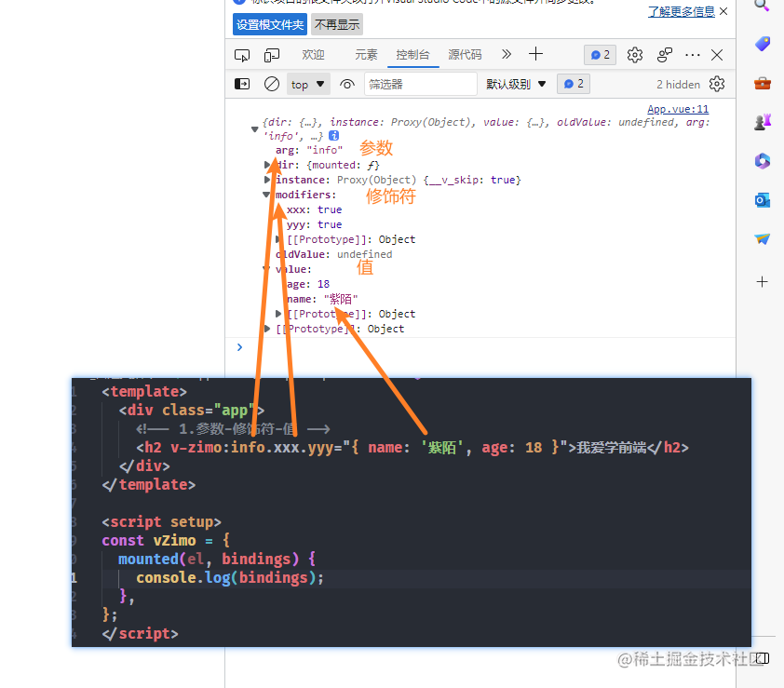This screenshot has width=784, height=688.
Task: Create a live expression with the eye icon
Action: [x=347, y=84]
